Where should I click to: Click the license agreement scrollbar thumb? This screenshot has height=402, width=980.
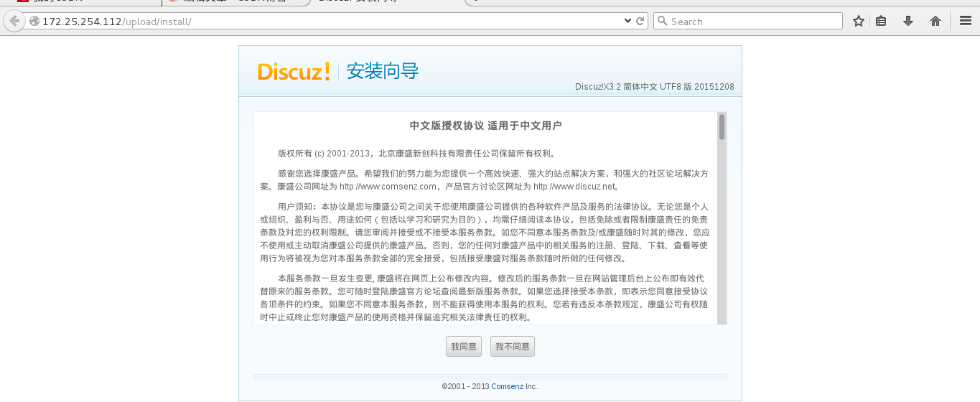click(x=722, y=127)
